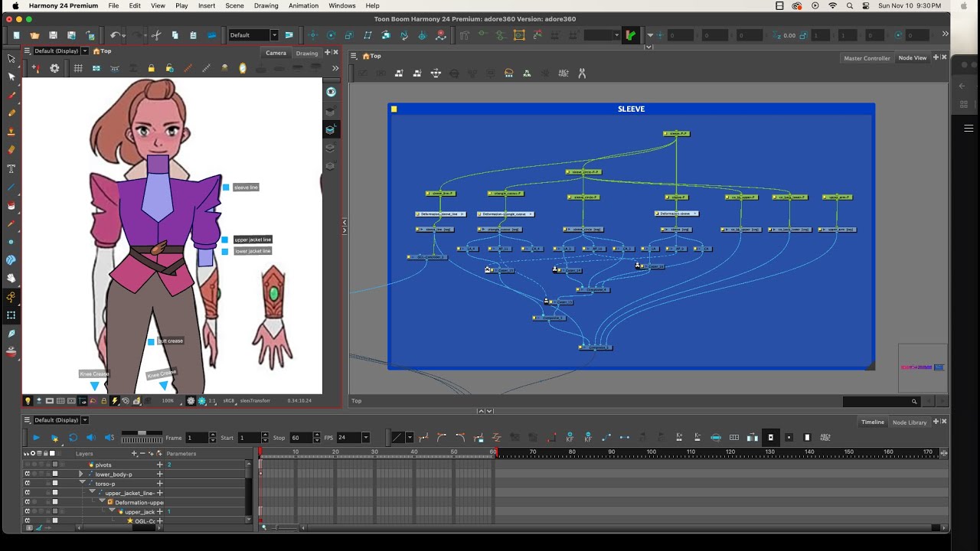Viewport: 980px width, 551px height.
Task: Open the Animation menu
Action: 303,5
